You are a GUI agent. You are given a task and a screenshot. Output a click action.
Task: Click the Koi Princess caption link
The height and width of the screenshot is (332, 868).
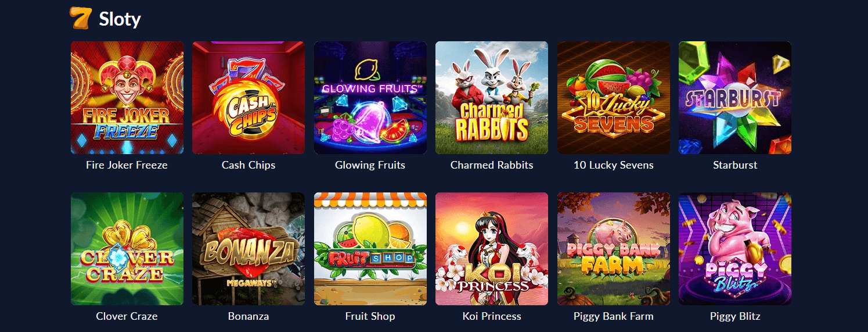[492, 316]
